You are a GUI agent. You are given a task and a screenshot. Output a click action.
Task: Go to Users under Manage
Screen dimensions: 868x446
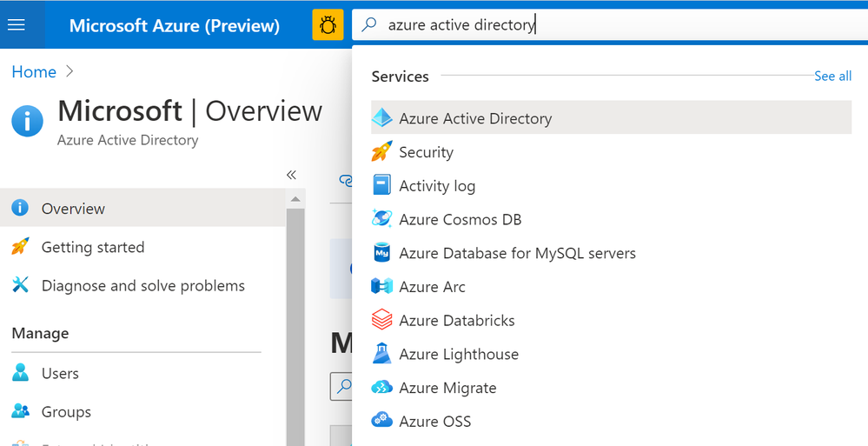click(60, 374)
